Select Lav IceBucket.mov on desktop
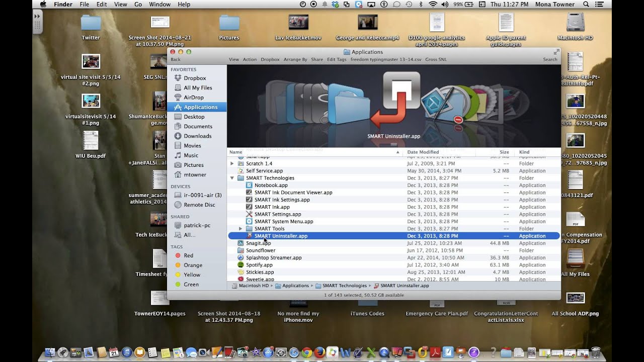This screenshot has width=644, height=362. click(298, 28)
